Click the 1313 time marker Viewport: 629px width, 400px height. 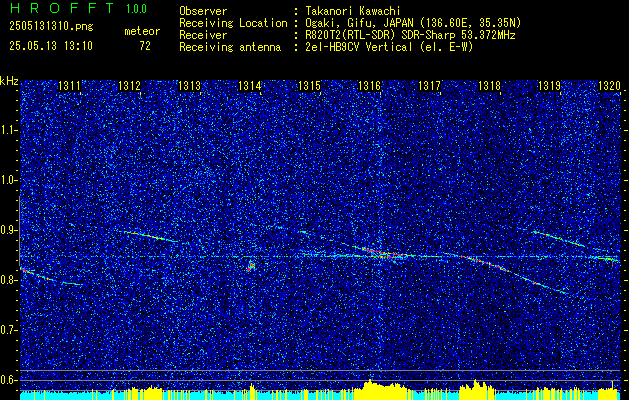tap(189, 85)
